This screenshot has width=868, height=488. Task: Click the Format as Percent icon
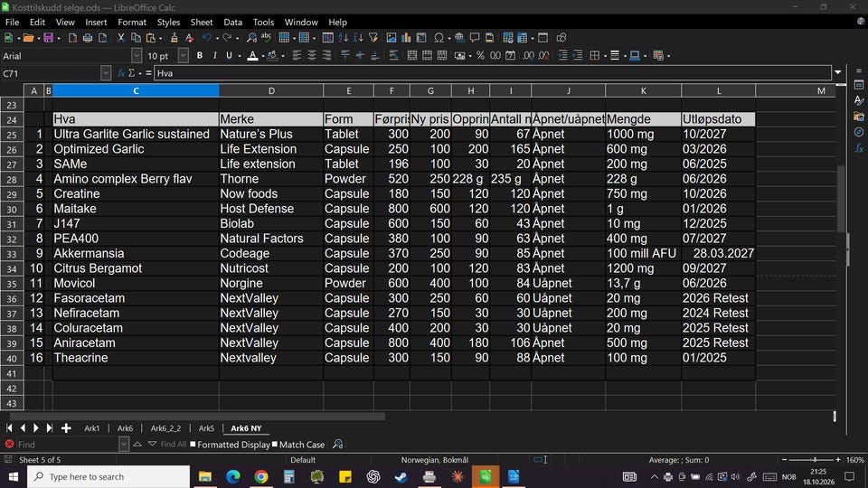[480, 56]
